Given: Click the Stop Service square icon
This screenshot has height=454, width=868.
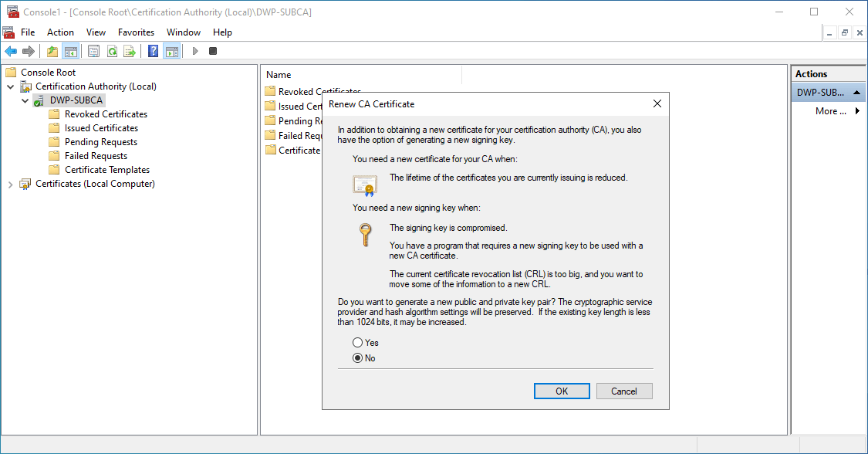Looking at the screenshot, I should click(213, 51).
